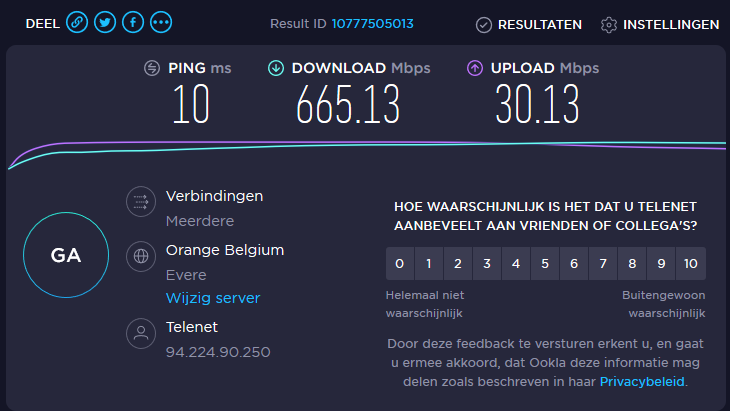This screenshot has width=730, height=411.
Task: Select rating 10 for Telenet
Action: (690, 264)
